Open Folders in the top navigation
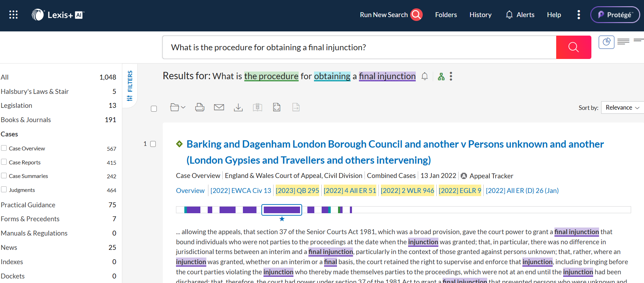The width and height of the screenshot is (644, 283). (x=446, y=15)
